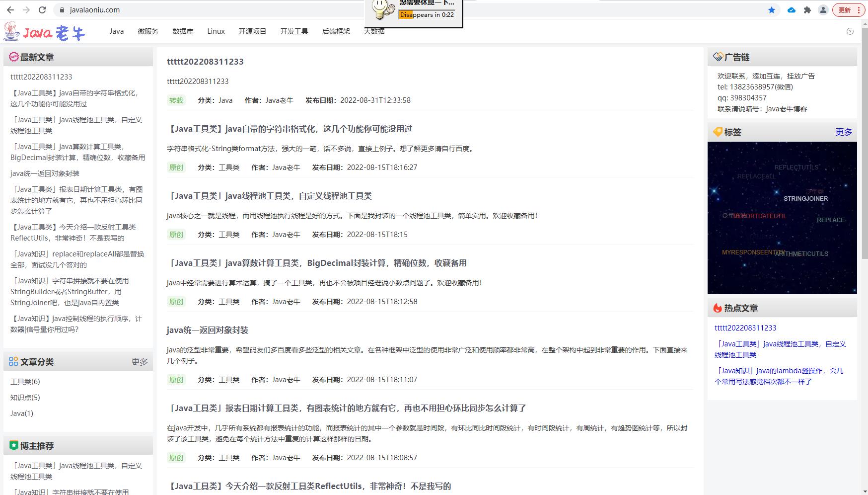The image size is (868, 495).
Task: Expand more categories via 更多 beside 文章分类
Action: 140,361
